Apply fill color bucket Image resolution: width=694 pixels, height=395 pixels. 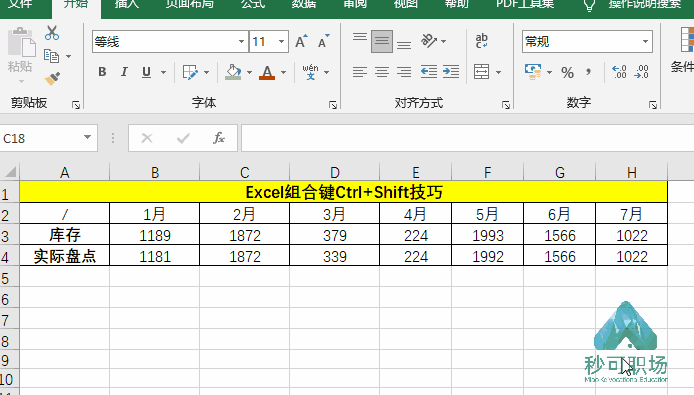pyautogui.click(x=233, y=72)
